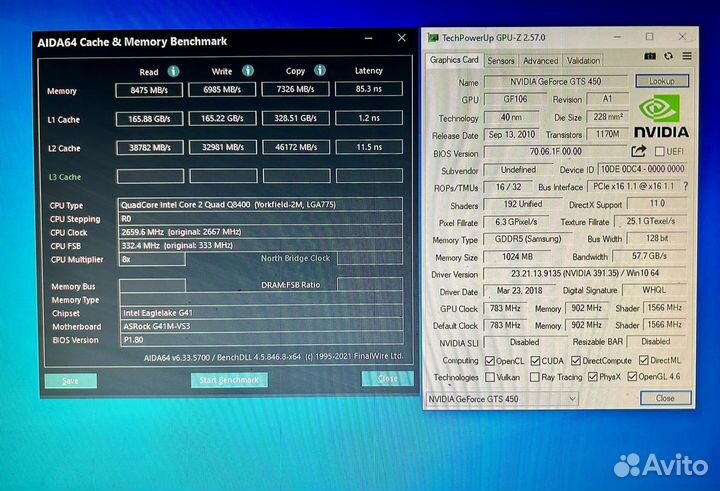Click the CPU Multiplier 8x field
720x491 pixels.
(x=152, y=259)
